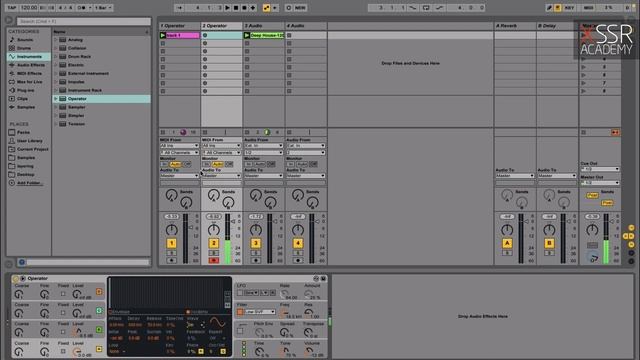Click the browser search field

83,21
